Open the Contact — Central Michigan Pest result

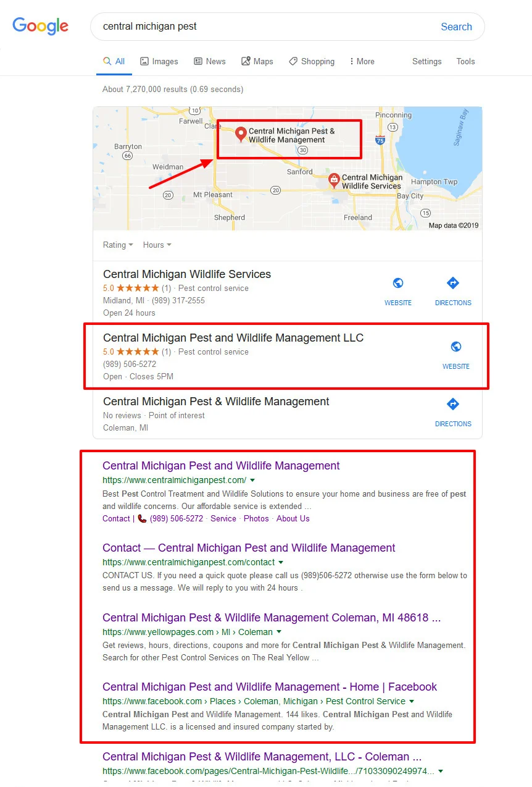pyautogui.click(x=249, y=548)
